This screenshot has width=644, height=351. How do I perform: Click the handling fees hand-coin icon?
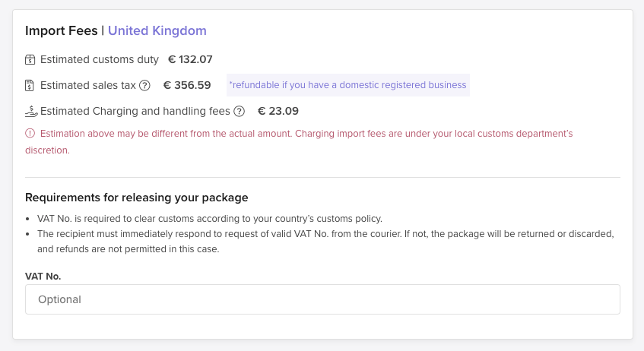31,111
